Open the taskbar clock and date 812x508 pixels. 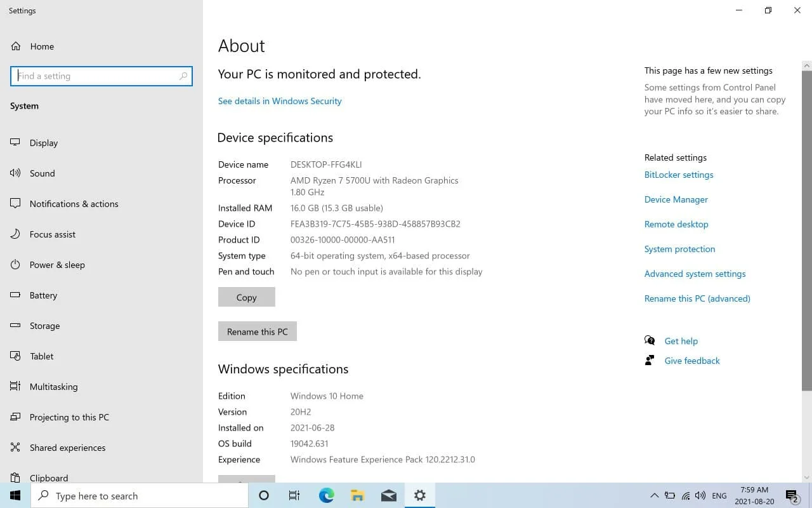[x=754, y=496]
